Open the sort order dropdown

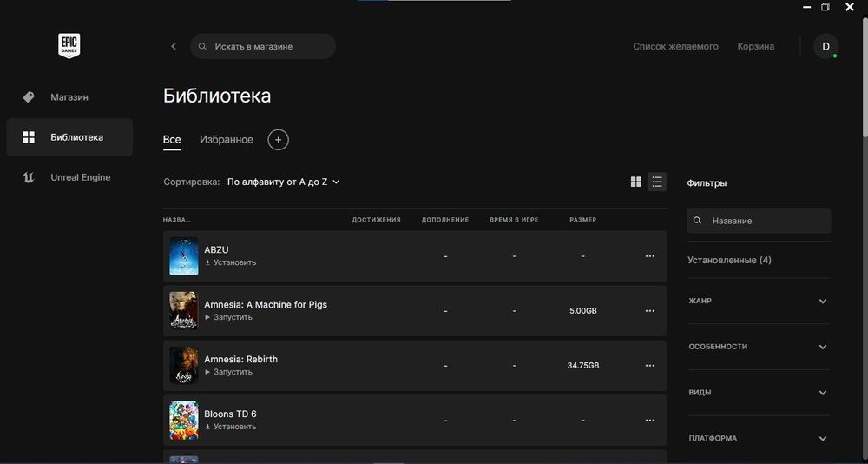[x=284, y=182]
